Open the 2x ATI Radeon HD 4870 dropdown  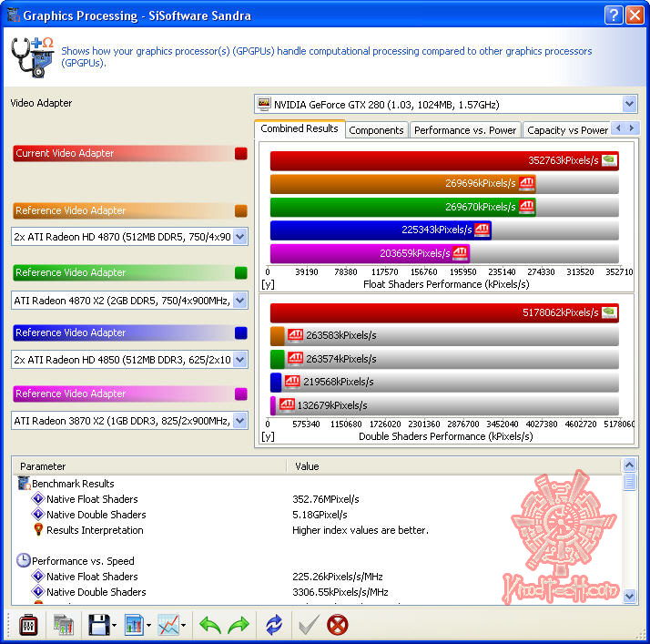240,236
